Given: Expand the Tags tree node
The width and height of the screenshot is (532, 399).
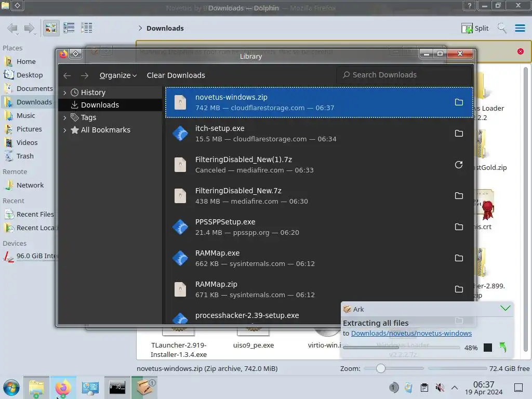Looking at the screenshot, I should [64, 118].
